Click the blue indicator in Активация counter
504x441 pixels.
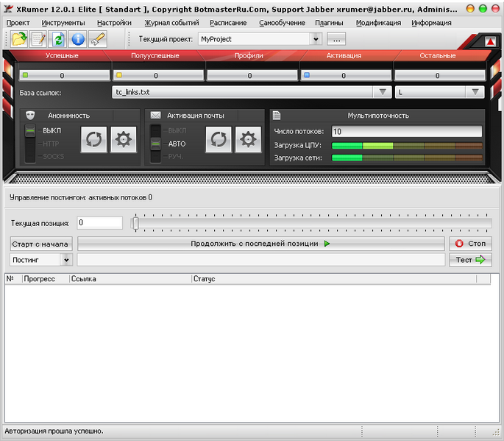tap(307, 75)
